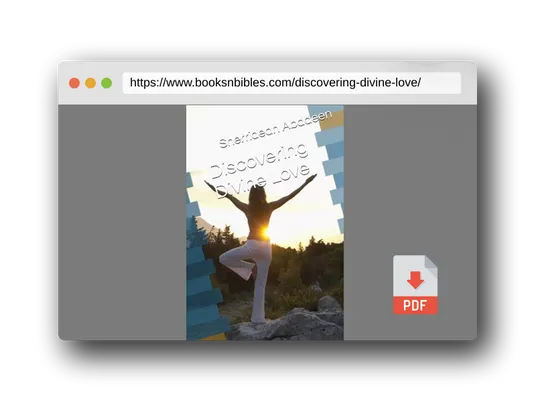Click the 'Discovering Divine Love' title text
The image size is (536, 402).
coord(260,170)
